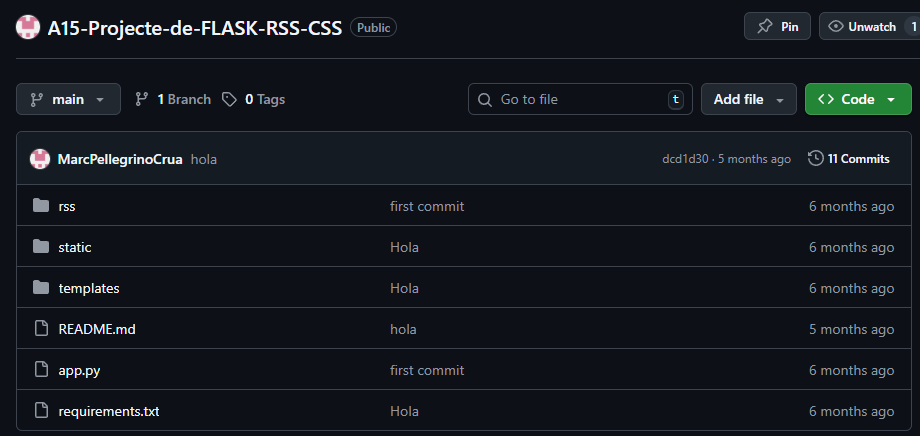Open the Hola commit message on the templates row
Screen dimensions: 920x436
[404, 288]
